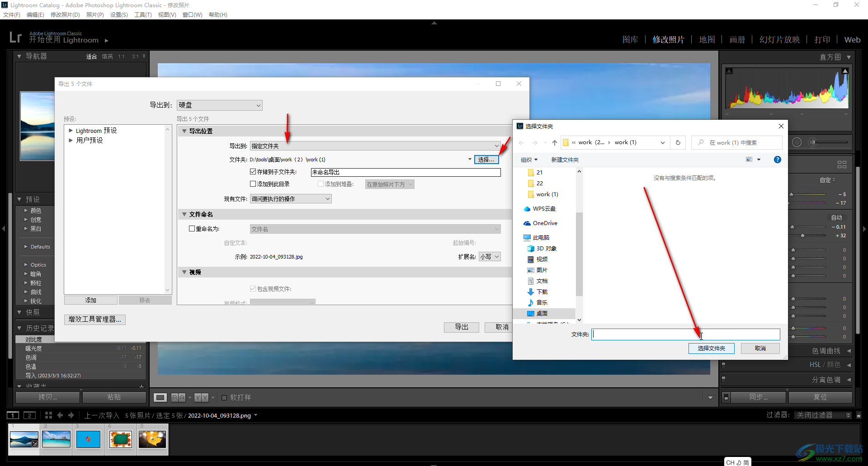Cancel the select folder dialog
This screenshot has height=466, width=868.
[760, 348]
